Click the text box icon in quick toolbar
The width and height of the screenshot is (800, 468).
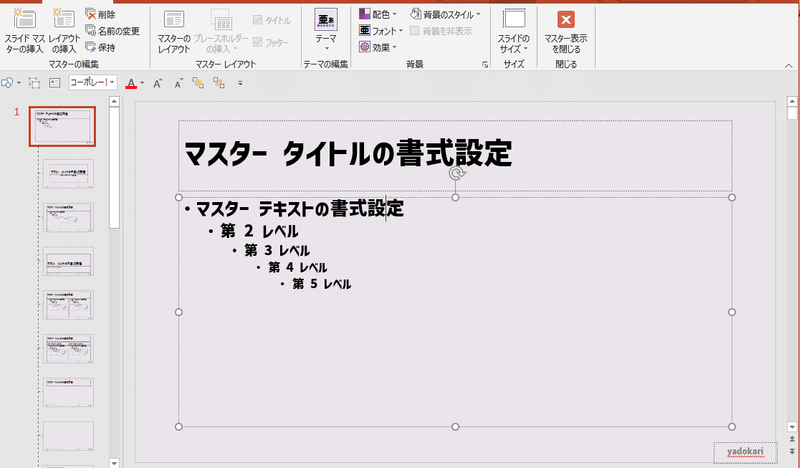coord(55,83)
